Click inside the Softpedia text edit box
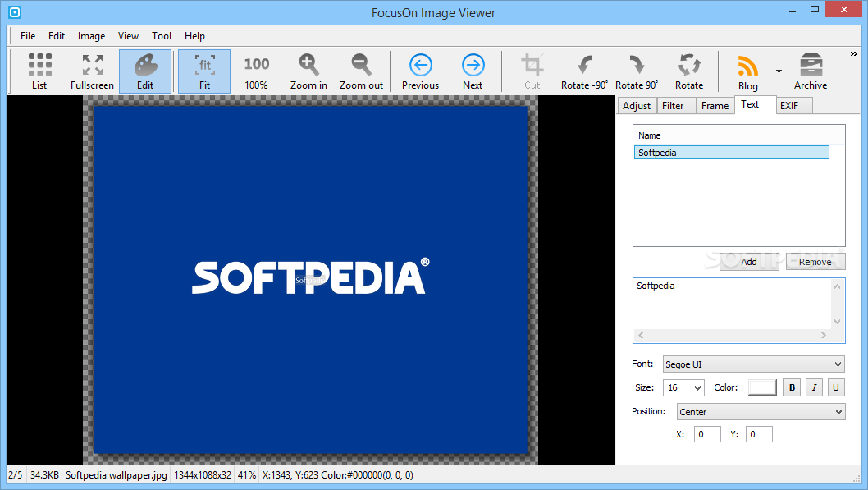 pos(732,304)
